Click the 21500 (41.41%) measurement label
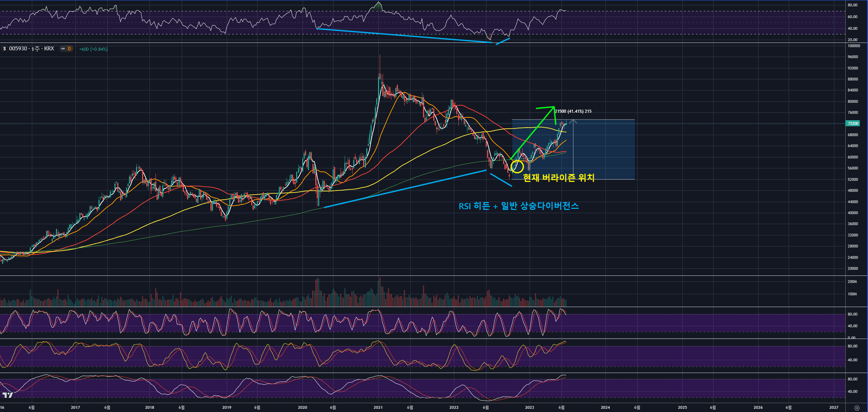The width and height of the screenshot is (868, 412). pos(573,111)
